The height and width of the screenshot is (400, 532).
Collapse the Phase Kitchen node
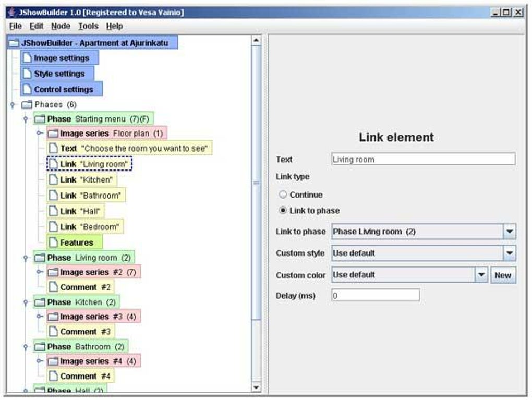tap(26, 302)
